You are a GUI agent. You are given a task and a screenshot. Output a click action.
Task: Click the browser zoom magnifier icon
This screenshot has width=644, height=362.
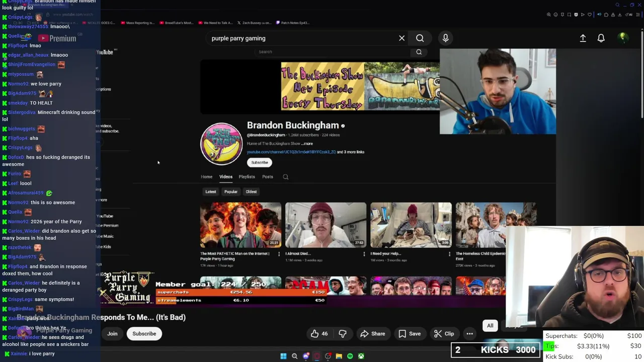tap(549, 15)
